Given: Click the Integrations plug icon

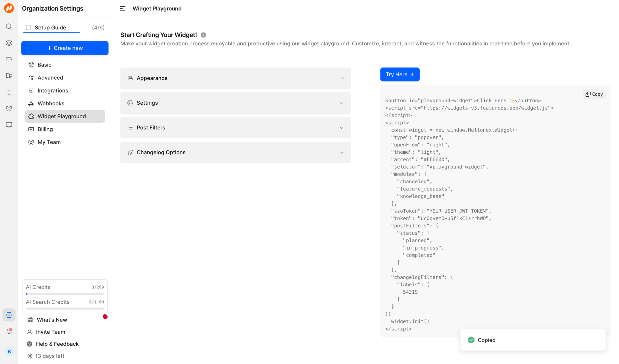Looking at the screenshot, I should (x=31, y=90).
